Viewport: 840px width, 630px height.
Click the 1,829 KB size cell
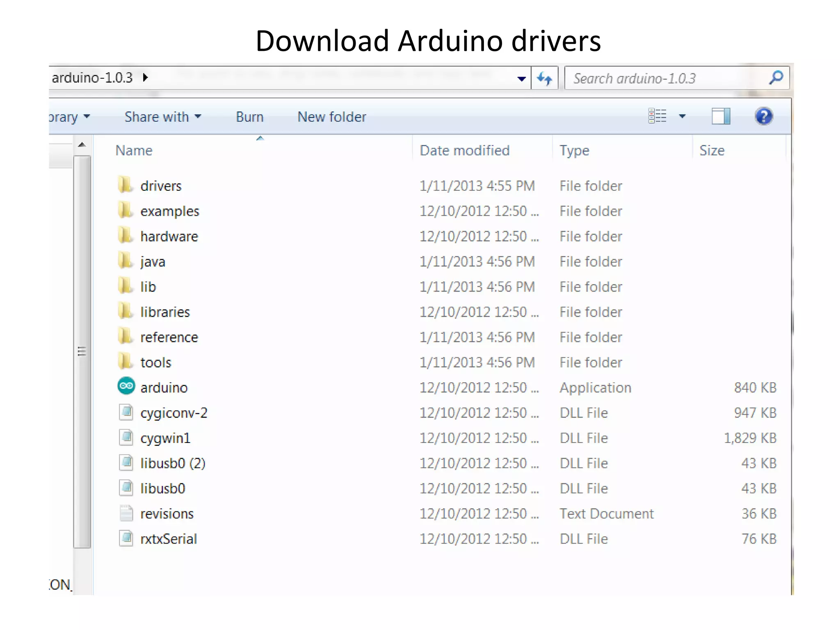(x=750, y=438)
